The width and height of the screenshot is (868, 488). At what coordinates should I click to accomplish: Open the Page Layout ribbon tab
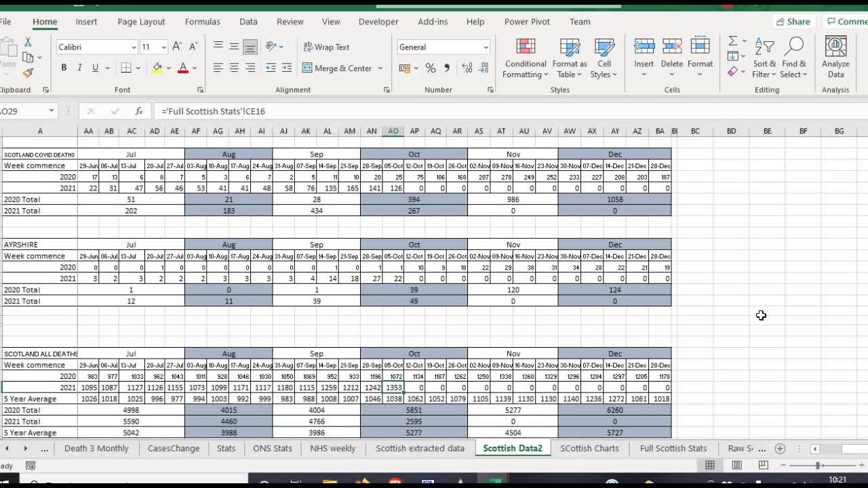point(141,22)
